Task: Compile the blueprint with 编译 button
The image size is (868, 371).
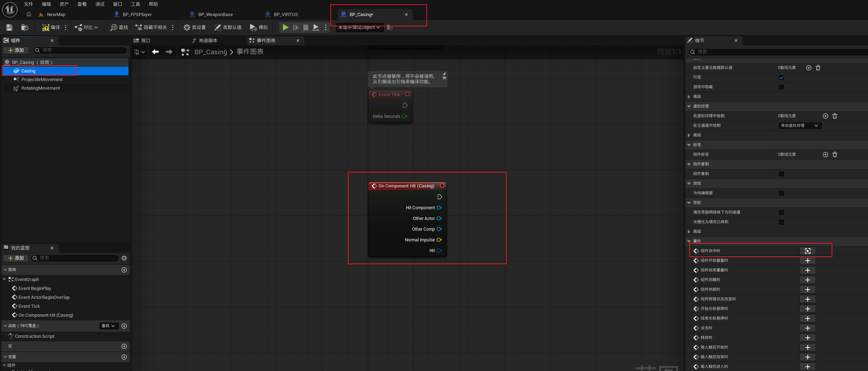Action: click(x=51, y=27)
